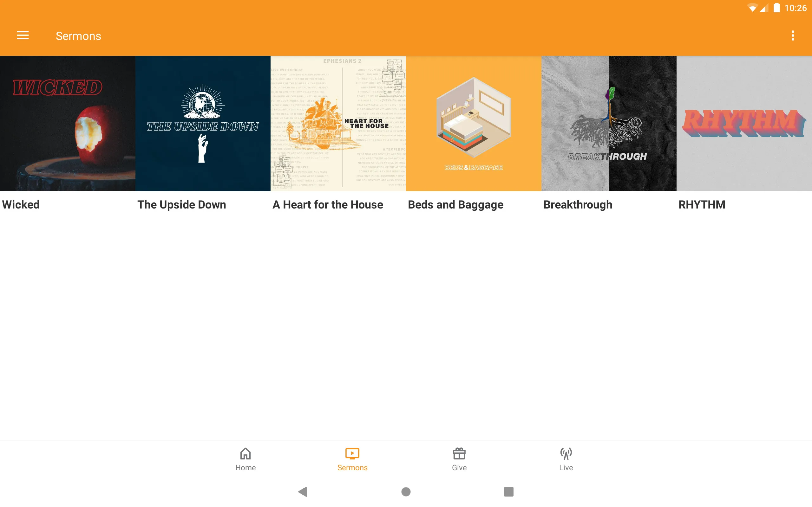Open the Breakthrough sermon series
The width and height of the screenshot is (812, 507).
pos(610,123)
